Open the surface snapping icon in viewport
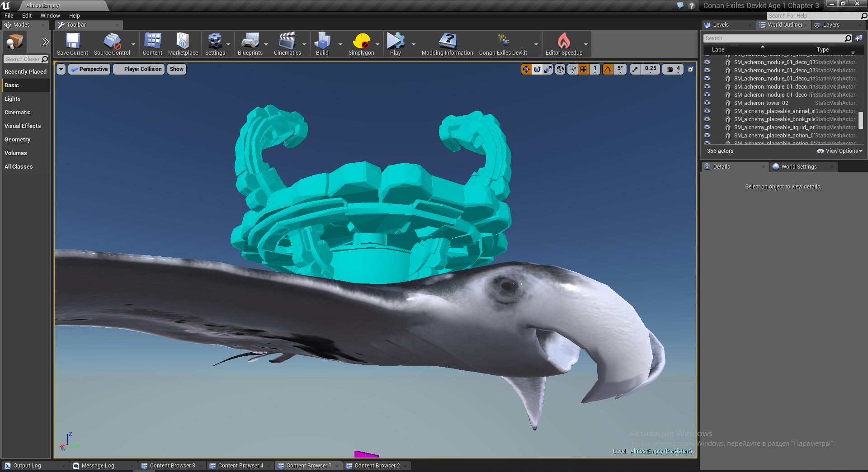The width and height of the screenshot is (868, 472). (573, 69)
